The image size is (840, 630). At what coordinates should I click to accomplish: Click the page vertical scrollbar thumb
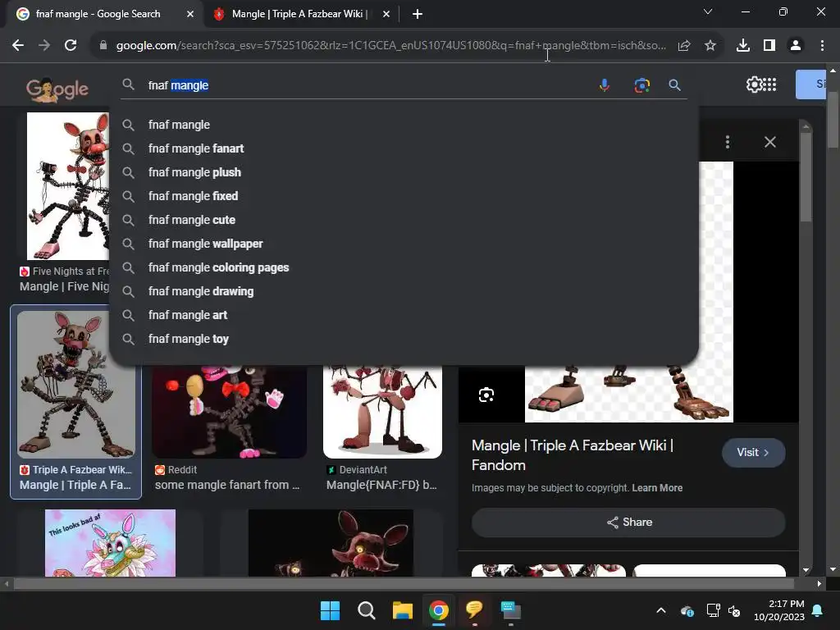(x=833, y=120)
